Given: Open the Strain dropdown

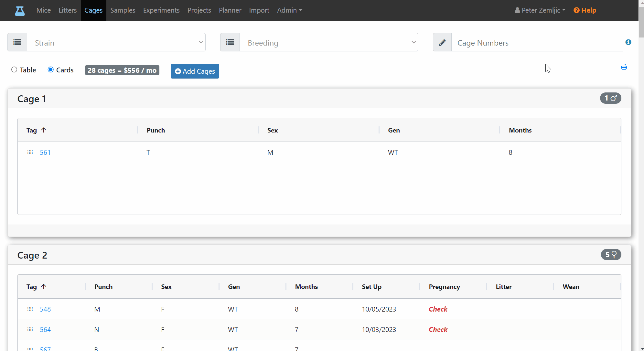Looking at the screenshot, I should [x=116, y=42].
